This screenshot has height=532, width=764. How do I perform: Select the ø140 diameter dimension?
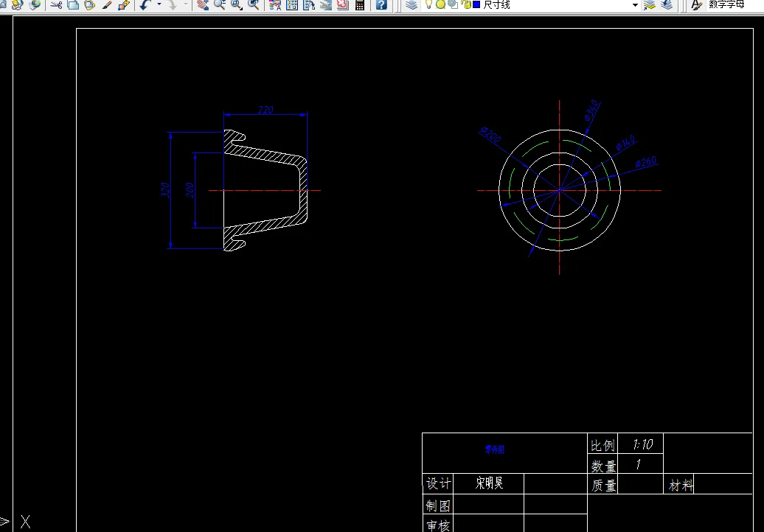[625, 143]
